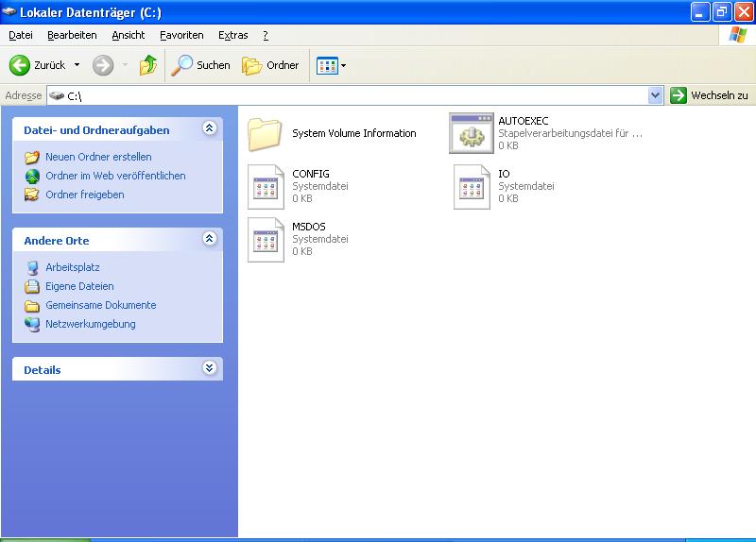The width and height of the screenshot is (756, 542).
Task: Open the Favoriten menu
Action: [181, 35]
